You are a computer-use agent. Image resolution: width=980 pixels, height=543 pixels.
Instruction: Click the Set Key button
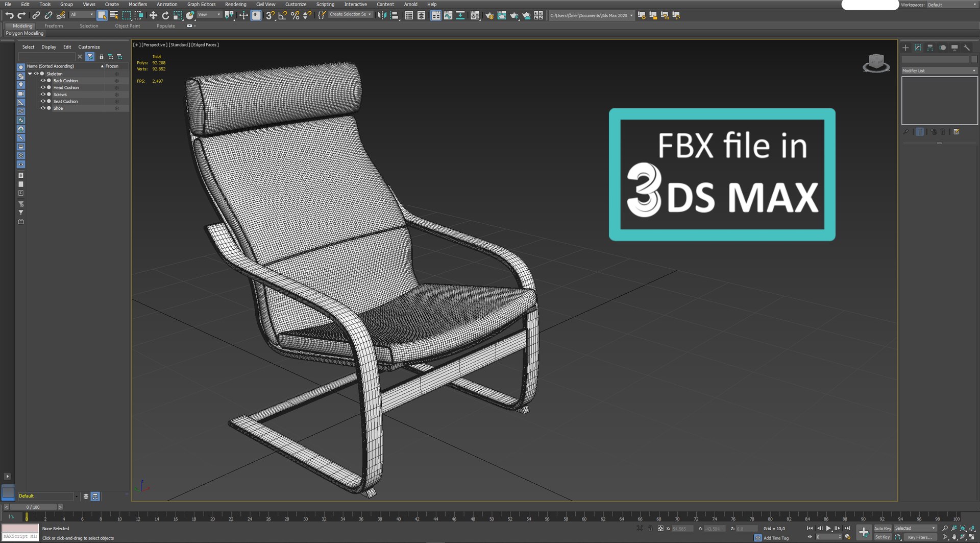883,537
